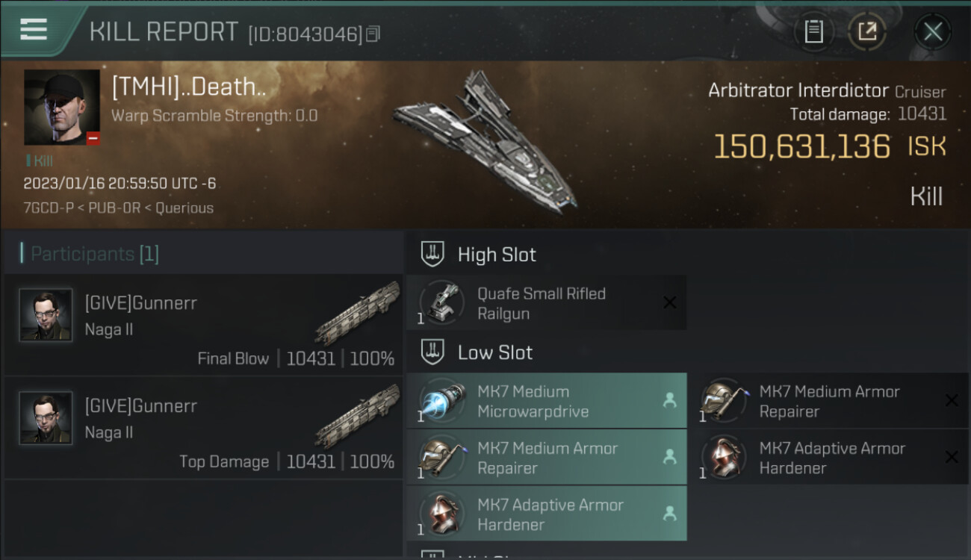Toggle the X on right Armor Repairer
This screenshot has width=971, height=560.
(x=951, y=401)
